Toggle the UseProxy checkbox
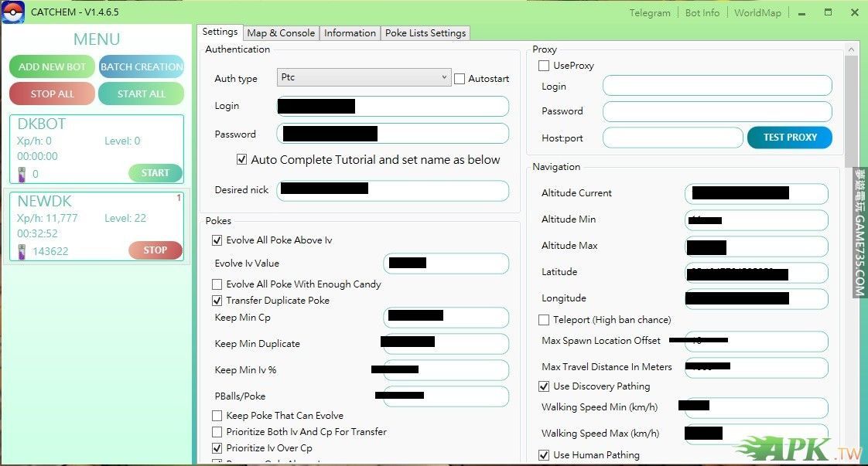 pos(544,66)
